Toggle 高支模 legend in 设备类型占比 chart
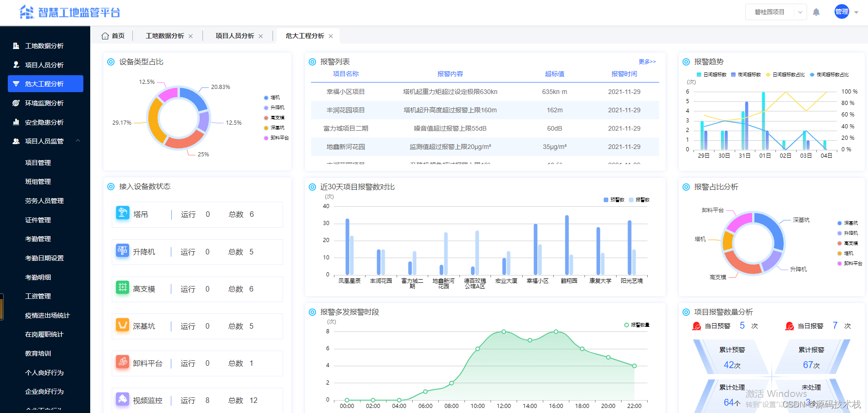Image resolution: width=868 pixels, height=413 pixels. point(274,118)
